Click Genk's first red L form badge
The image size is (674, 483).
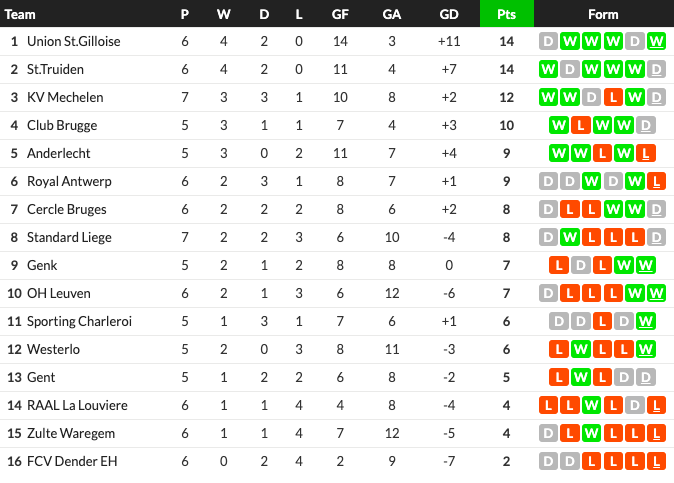pos(559,265)
